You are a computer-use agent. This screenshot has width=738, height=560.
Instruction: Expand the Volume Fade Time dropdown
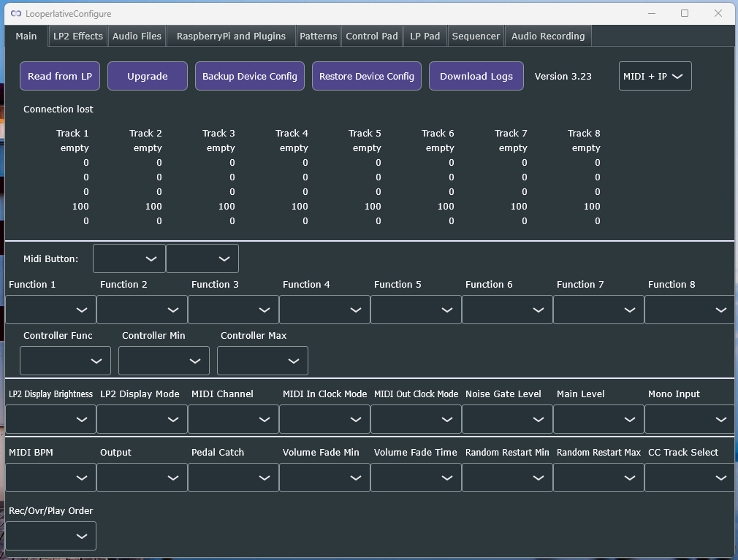(x=416, y=477)
